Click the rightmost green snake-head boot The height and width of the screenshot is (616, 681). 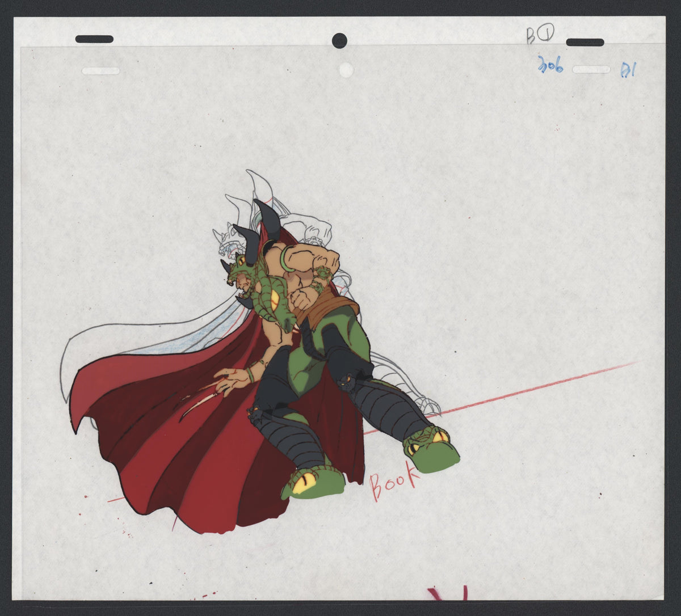click(431, 449)
